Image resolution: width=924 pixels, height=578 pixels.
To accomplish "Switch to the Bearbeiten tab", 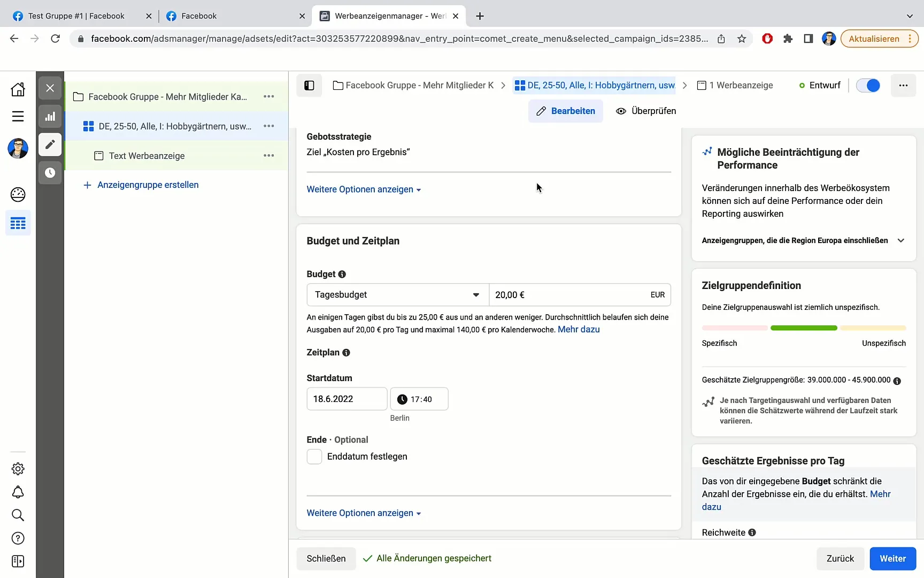I will click(566, 111).
